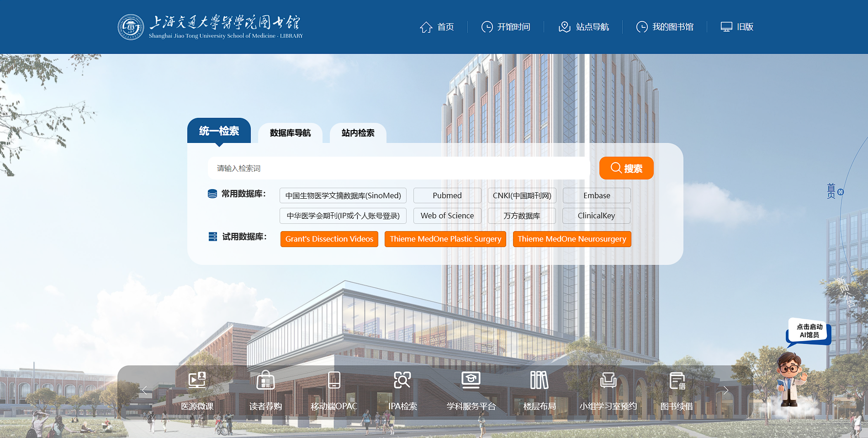
Task: Open the 小组学习室预约 reservation icon
Action: pyautogui.click(x=608, y=380)
